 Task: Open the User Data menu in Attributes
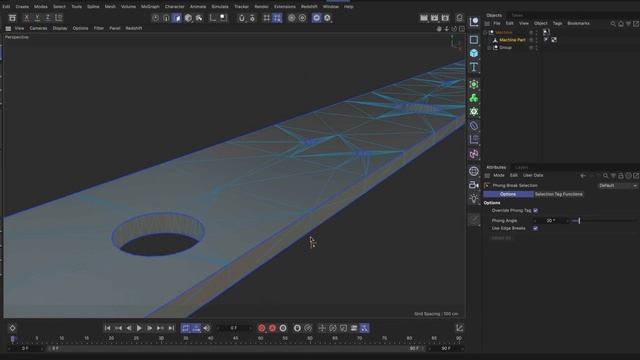click(533, 176)
